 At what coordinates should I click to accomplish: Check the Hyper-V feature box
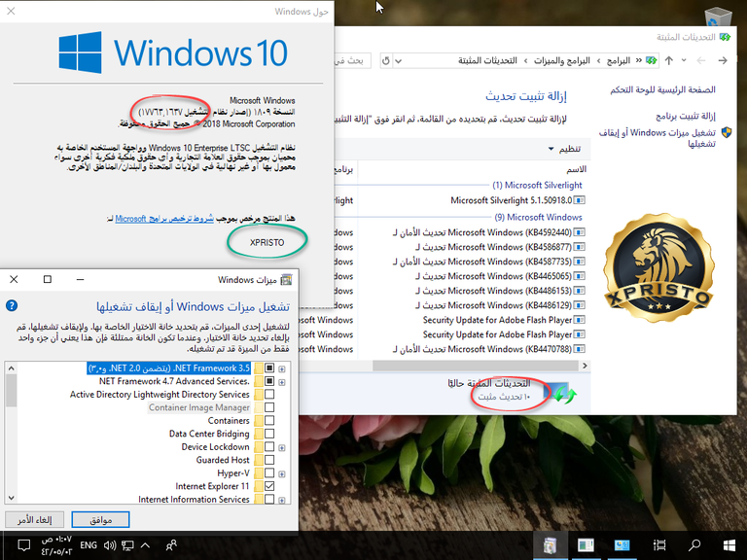(x=269, y=472)
